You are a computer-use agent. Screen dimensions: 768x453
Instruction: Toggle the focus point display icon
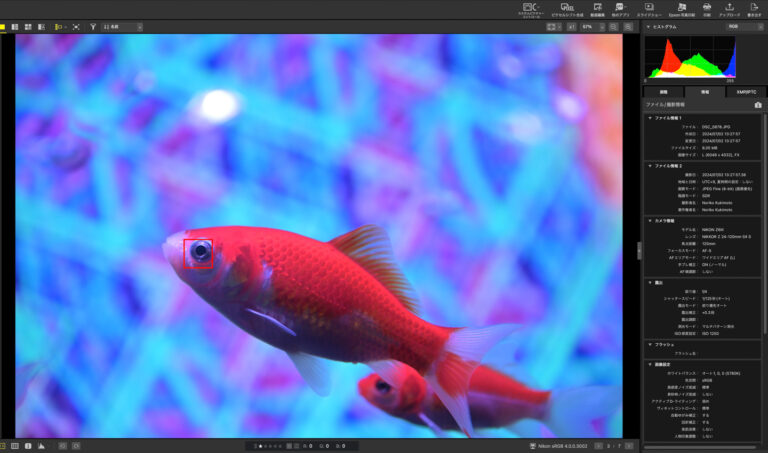(x=77, y=27)
